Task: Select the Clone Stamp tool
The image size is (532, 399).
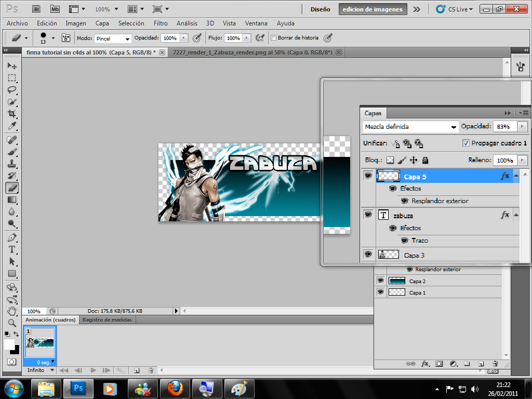Action: pyautogui.click(x=12, y=164)
